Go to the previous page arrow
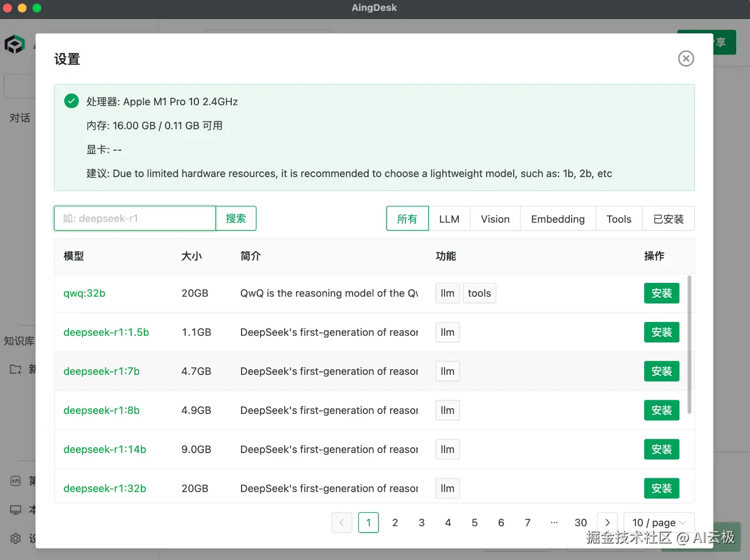 (342, 523)
